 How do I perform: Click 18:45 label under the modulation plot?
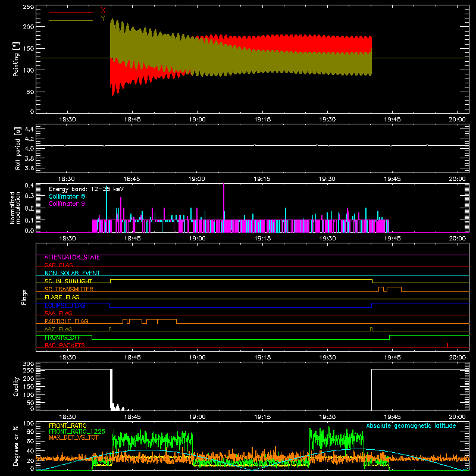point(132,239)
